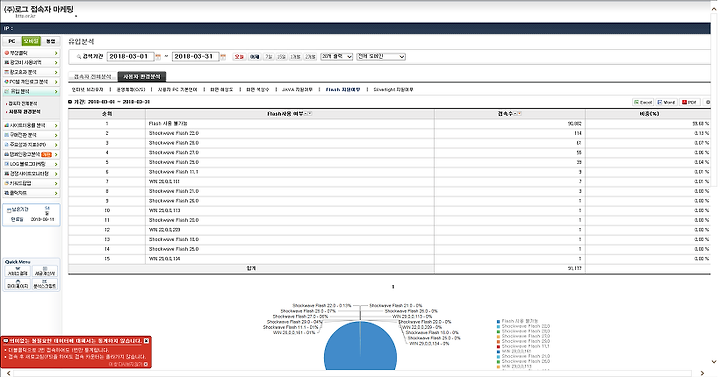This screenshot has width=720, height=377.
Task: Click the vertical scrollbar down arrow
Action: point(714,361)
